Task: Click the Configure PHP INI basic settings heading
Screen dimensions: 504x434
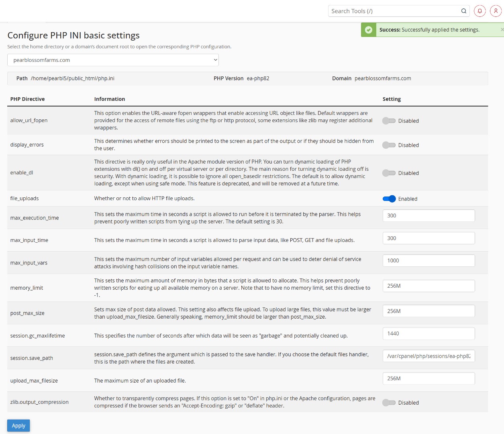Action: pyautogui.click(x=73, y=35)
